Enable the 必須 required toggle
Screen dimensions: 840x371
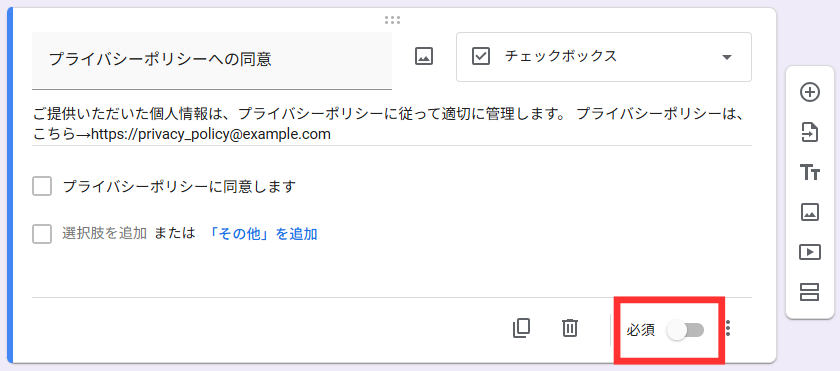pos(685,330)
